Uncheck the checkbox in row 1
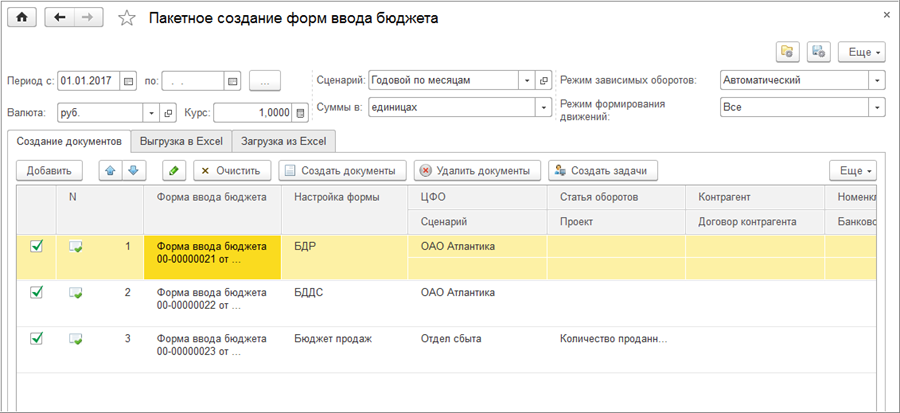 click(37, 246)
